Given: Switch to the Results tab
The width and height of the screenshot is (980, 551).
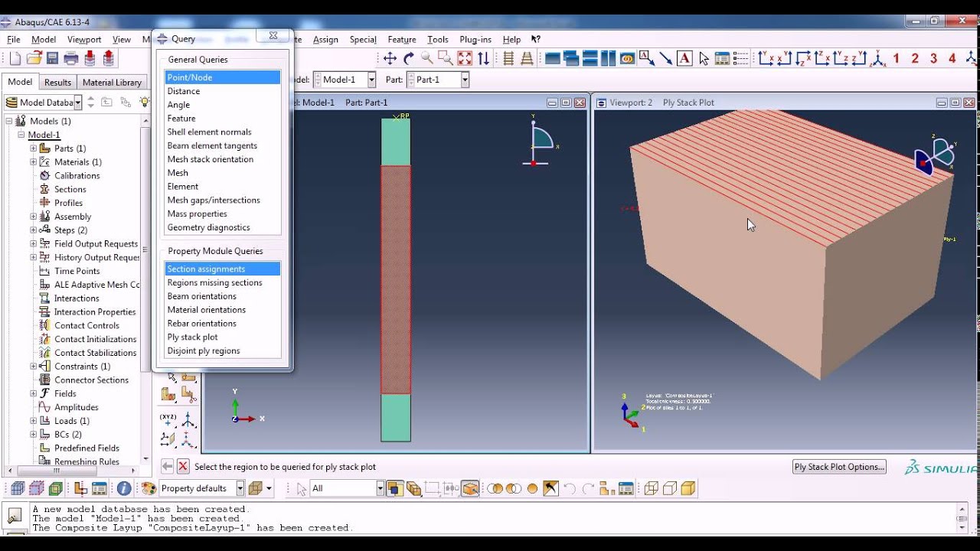Looking at the screenshot, I should (x=57, y=82).
